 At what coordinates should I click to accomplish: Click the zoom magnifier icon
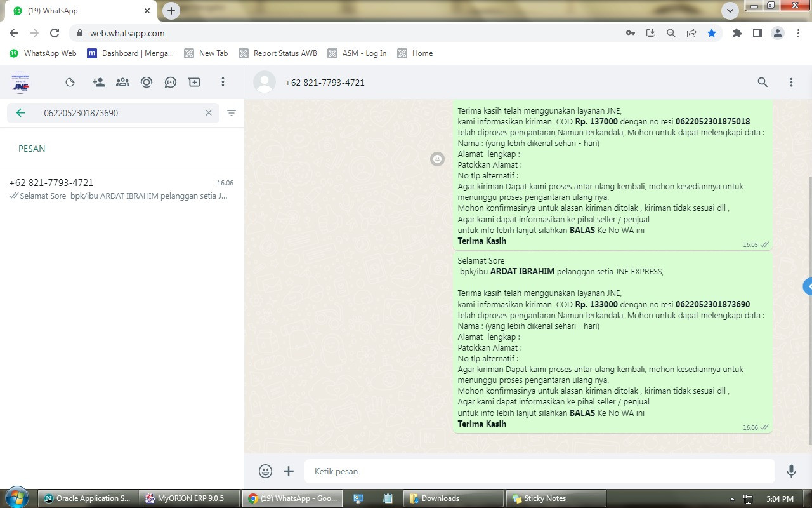(671, 33)
